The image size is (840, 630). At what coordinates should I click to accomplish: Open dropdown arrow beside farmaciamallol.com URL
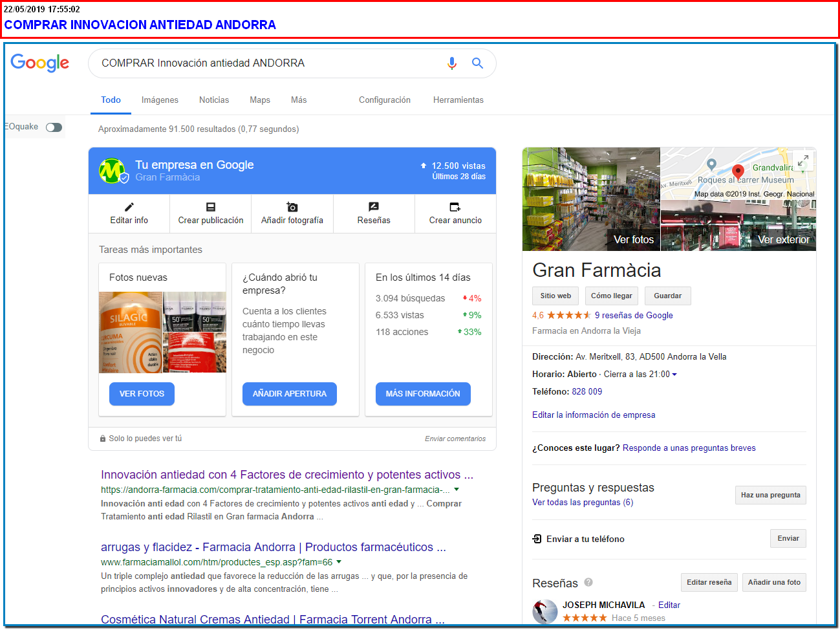(x=339, y=562)
